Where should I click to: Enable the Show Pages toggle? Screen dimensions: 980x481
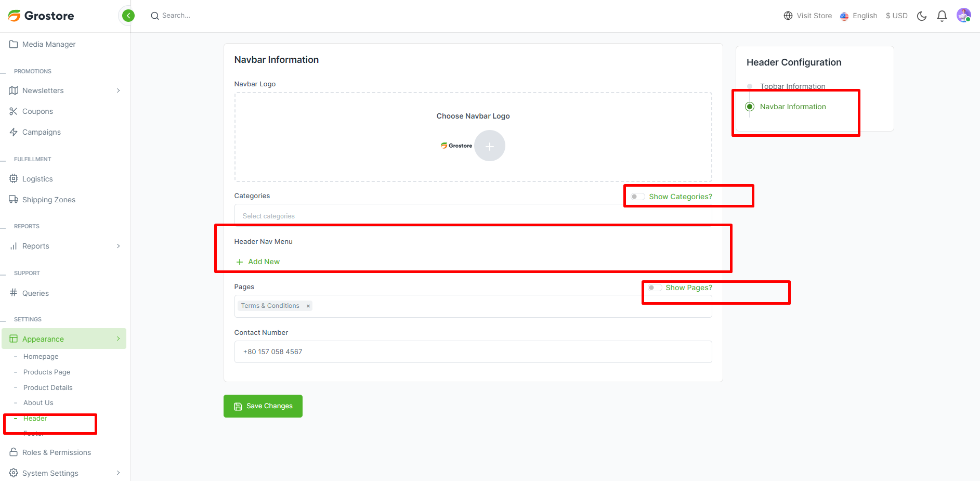[654, 288]
